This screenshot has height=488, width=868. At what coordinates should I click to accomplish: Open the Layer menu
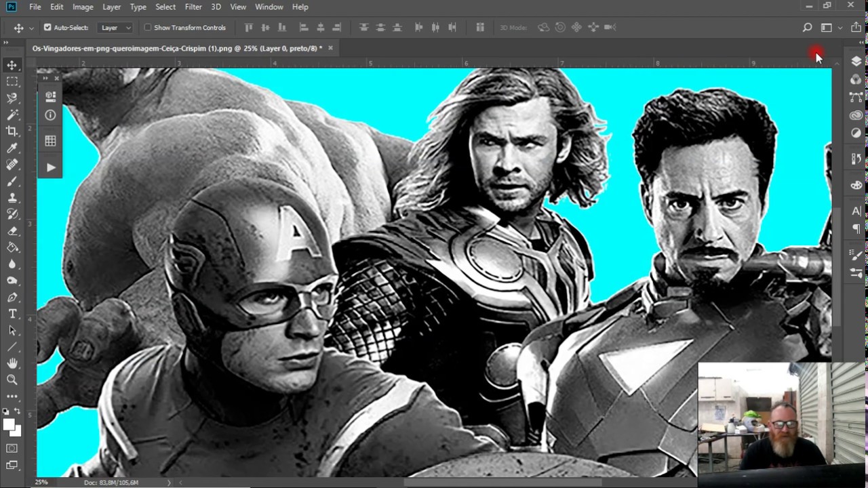111,7
